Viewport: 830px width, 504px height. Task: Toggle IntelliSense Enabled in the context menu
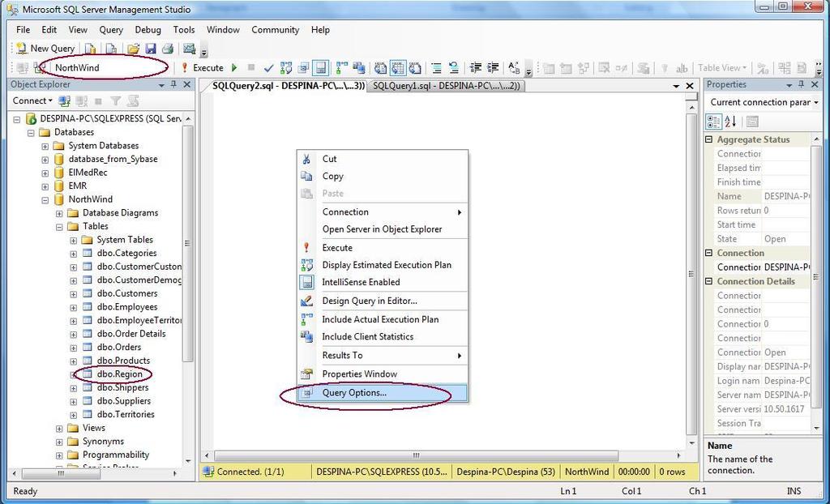(383, 282)
